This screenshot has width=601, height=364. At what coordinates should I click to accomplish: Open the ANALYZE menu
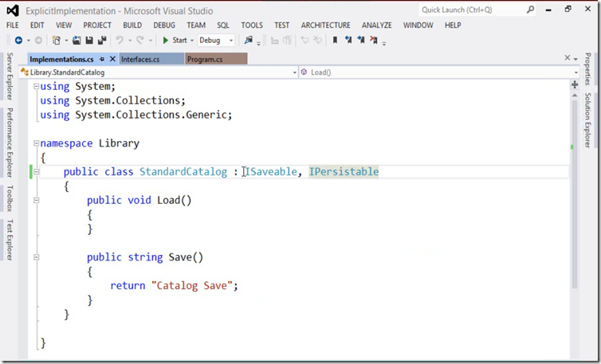pyautogui.click(x=377, y=25)
